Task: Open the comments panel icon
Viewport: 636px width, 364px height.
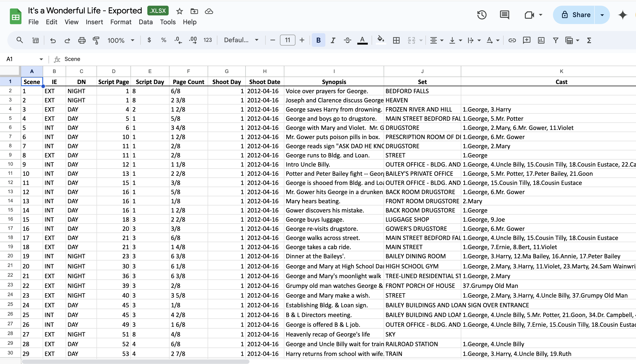Action: 504,15
